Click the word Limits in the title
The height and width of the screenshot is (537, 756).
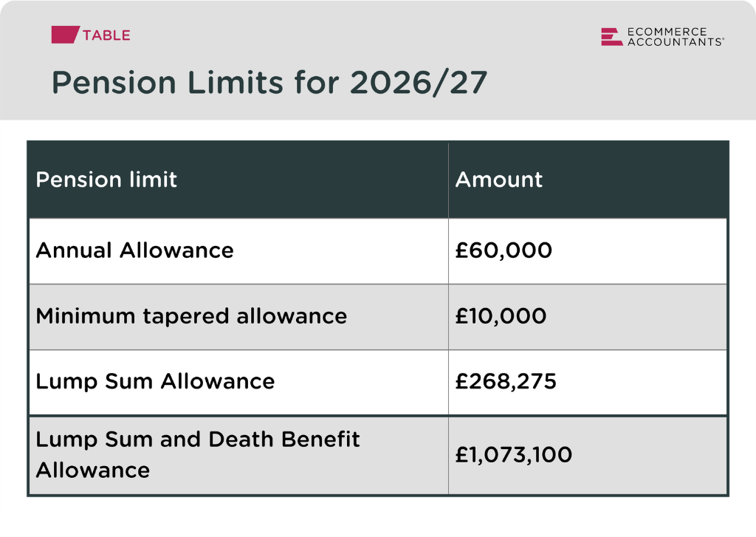point(236,83)
